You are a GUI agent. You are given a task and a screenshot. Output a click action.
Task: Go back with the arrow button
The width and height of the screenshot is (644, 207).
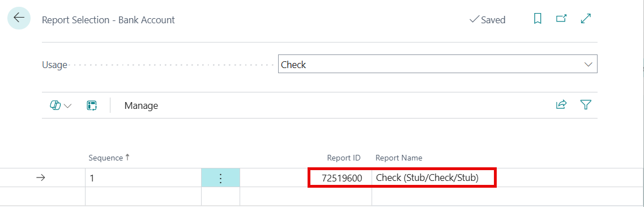[19, 18]
